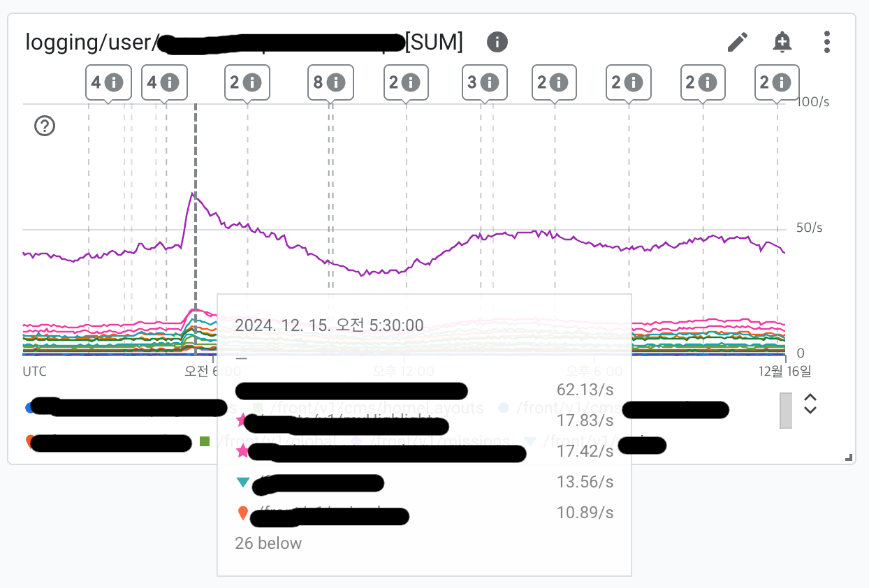
Task: Select the green square /front/v1/global legend item
Action: (268, 441)
